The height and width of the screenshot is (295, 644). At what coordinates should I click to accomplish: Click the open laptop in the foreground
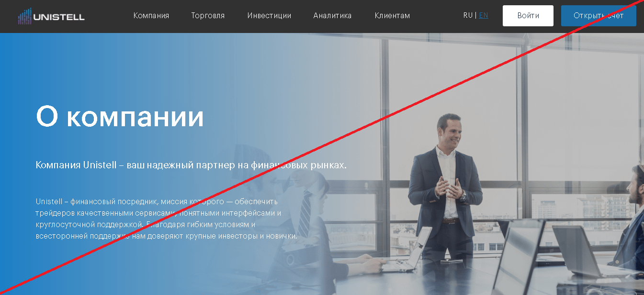coord(520,258)
